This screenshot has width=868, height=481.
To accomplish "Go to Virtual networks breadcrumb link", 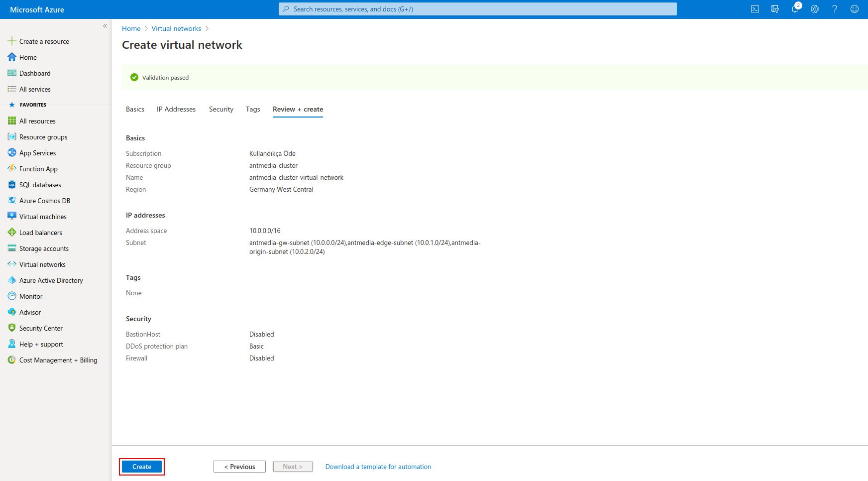I will coord(176,28).
